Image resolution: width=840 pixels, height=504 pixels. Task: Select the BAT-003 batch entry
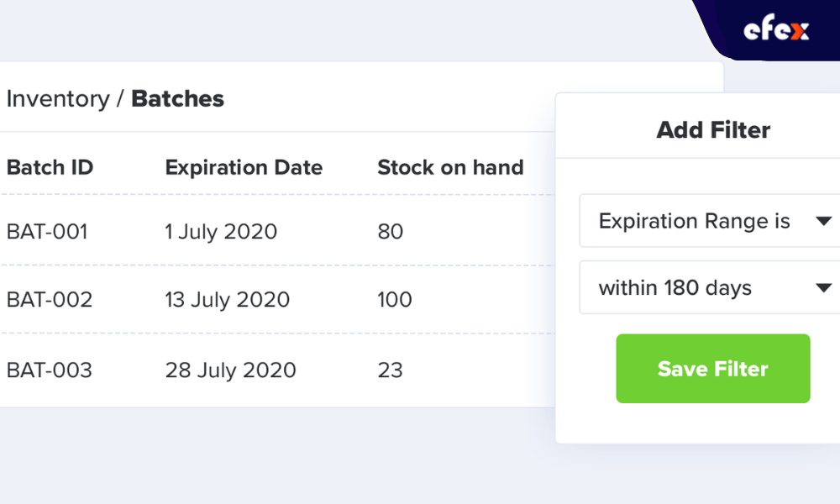tap(50, 370)
